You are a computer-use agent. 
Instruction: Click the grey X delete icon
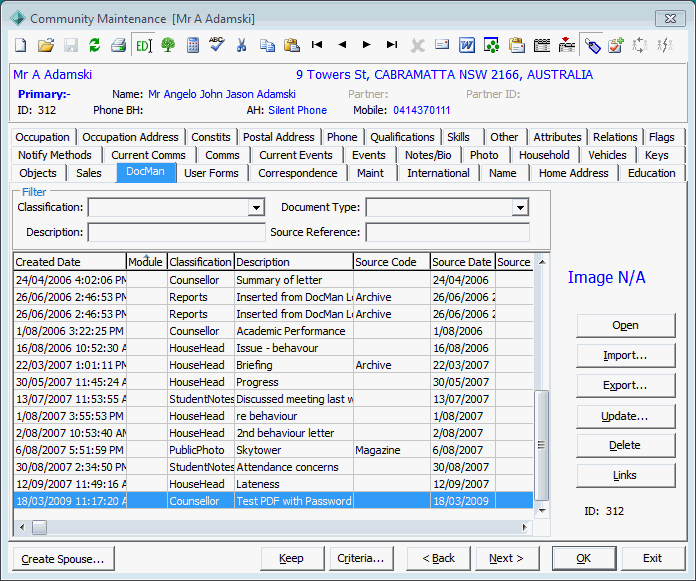(417, 45)
